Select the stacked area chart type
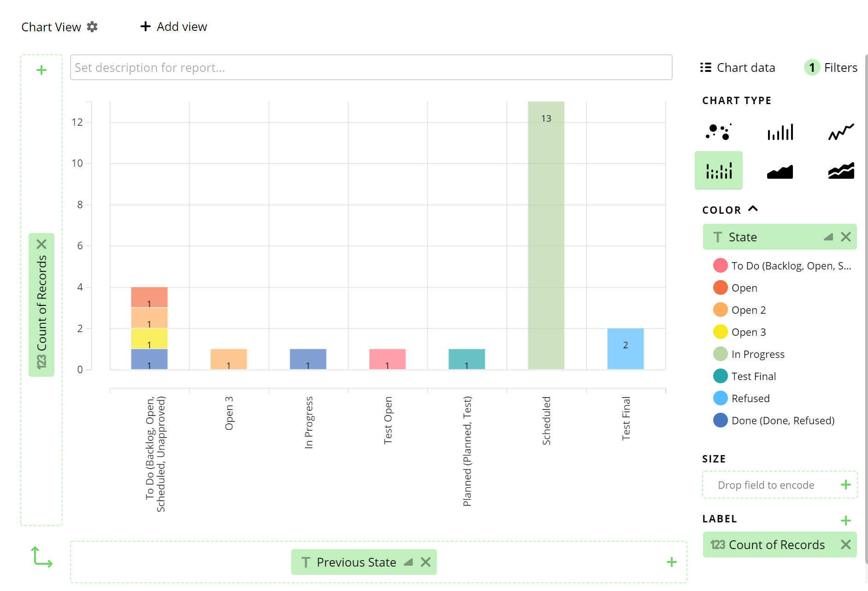 tap(839, 170)
